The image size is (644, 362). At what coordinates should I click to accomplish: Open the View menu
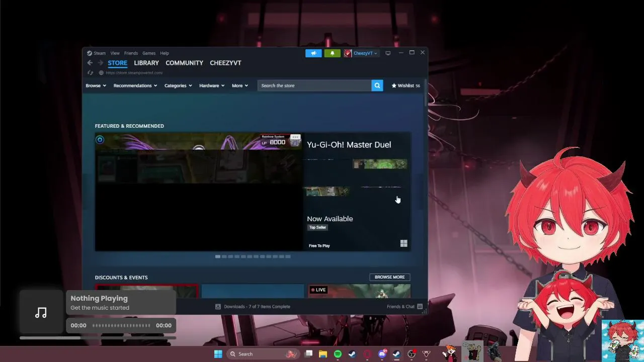(x=115, y=53)
